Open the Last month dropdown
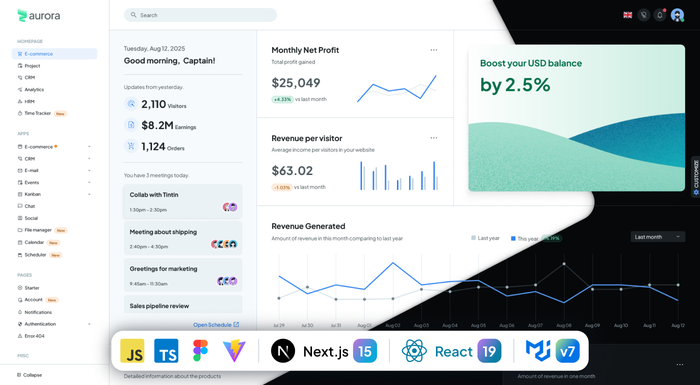 (x=658, y=237)
